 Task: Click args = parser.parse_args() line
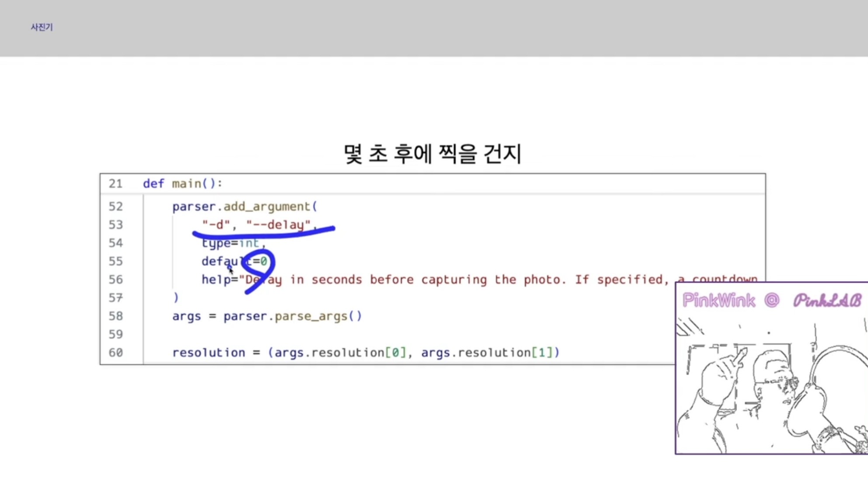(267, 316)
